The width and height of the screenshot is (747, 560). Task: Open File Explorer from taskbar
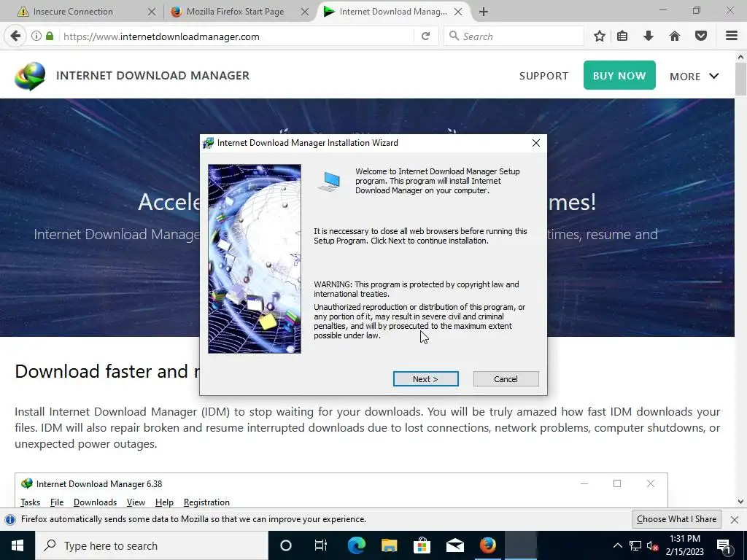(x=390, y=545)
